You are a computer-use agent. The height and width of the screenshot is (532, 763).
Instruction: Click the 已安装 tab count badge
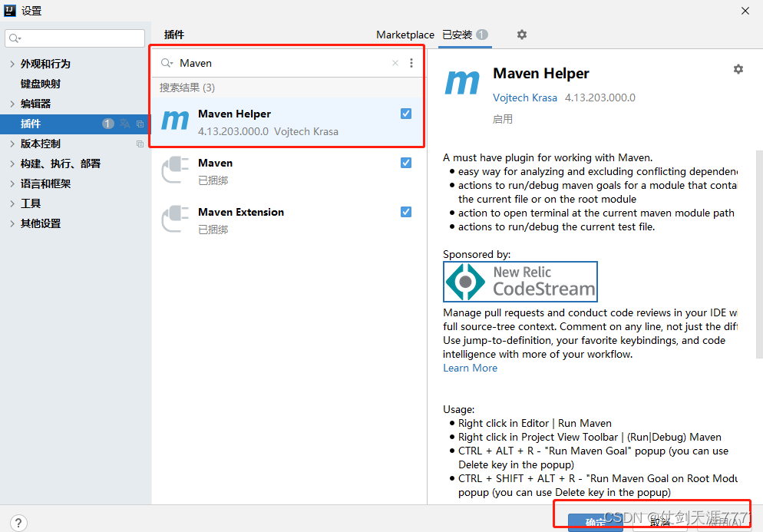482,35
